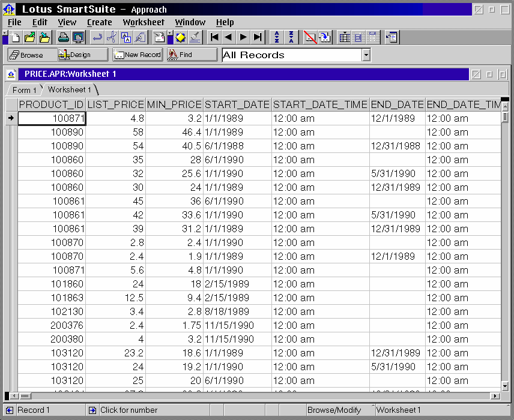Select the Worksheet 1 tab
The height and width of the screenshot is (420, 514).
pos(70,89)
